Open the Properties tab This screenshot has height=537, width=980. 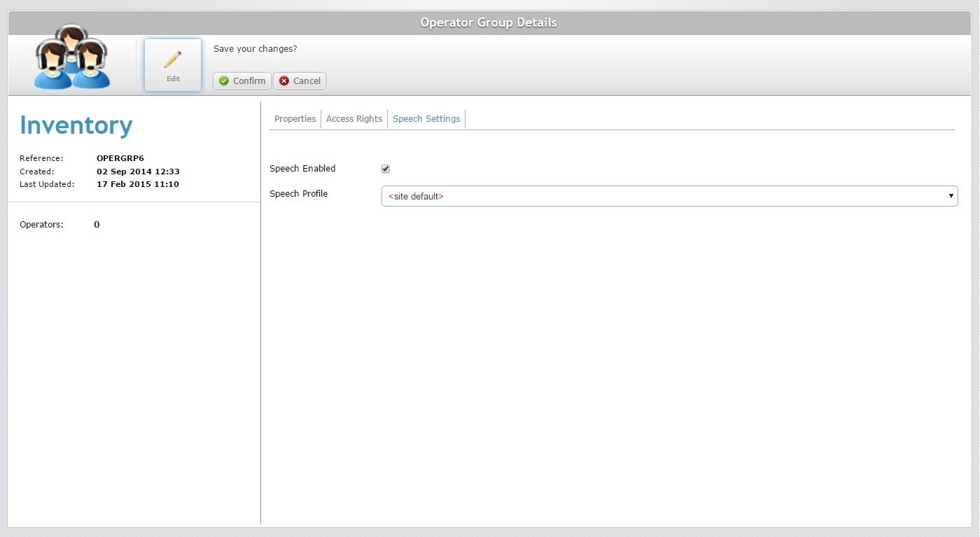coord(295,119)
